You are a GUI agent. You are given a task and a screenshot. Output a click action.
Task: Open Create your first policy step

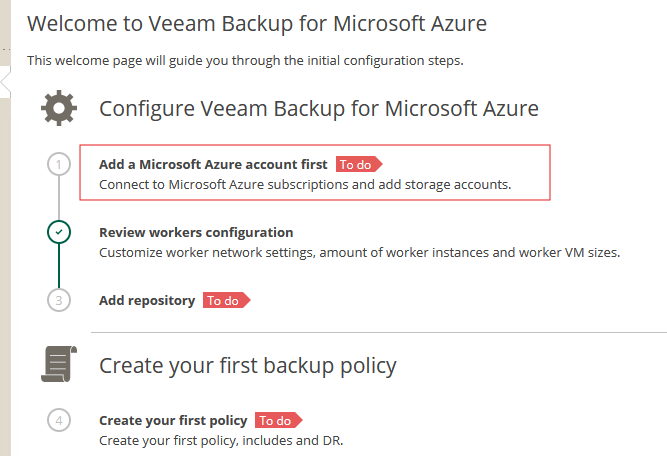point(174,420)
